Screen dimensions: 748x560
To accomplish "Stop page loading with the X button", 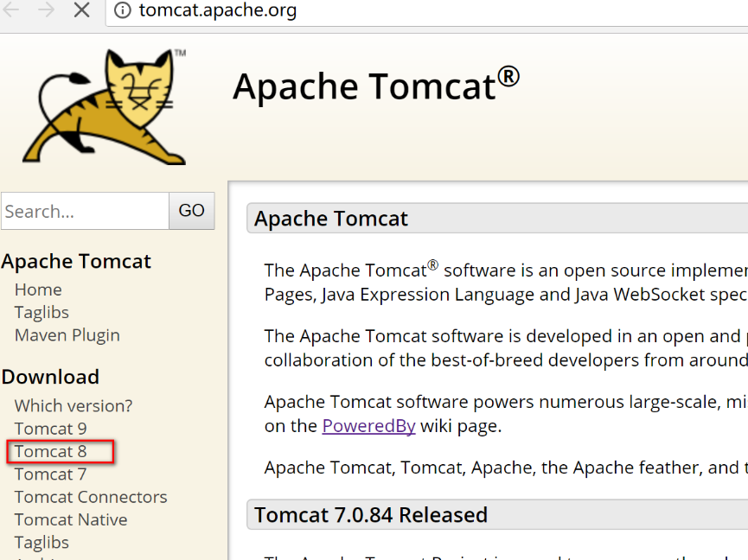I will coord(82,10).
